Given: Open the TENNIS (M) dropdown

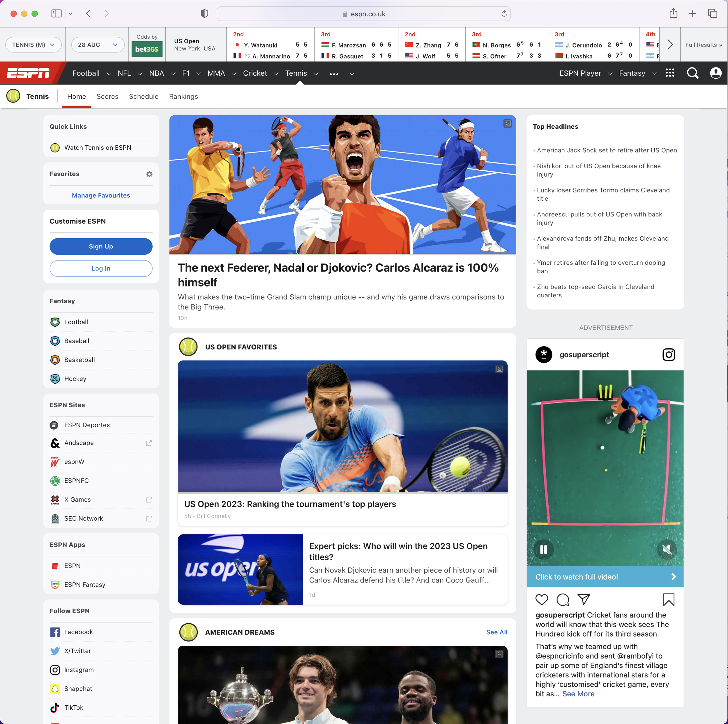Looking at the screenshot, I should click(x=33, y=45).
